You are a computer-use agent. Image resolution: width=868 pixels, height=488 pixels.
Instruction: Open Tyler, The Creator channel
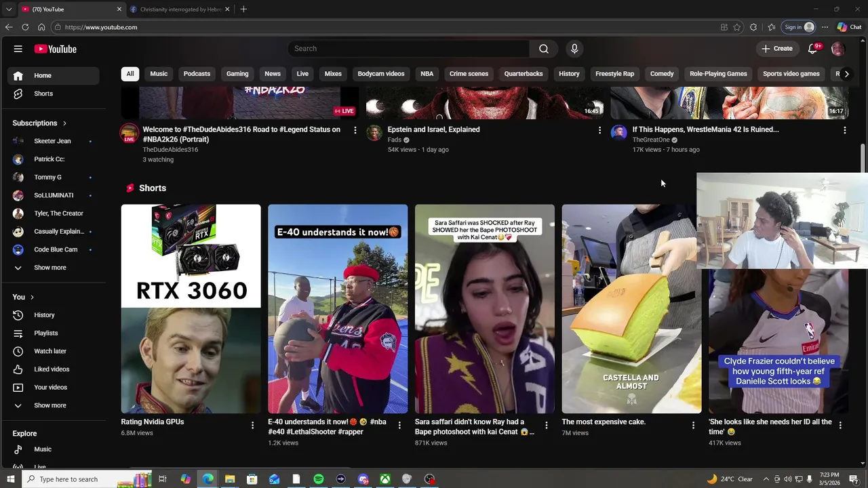point(55,213)
